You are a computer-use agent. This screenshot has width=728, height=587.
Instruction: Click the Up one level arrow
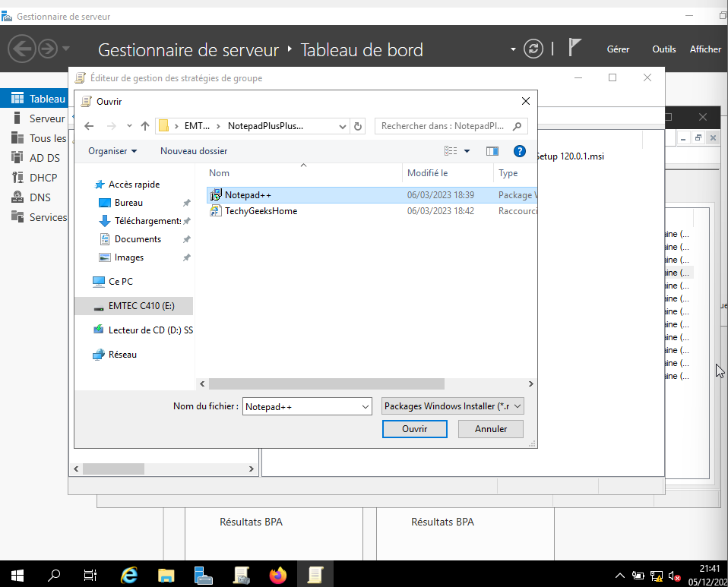click(144, 126)
